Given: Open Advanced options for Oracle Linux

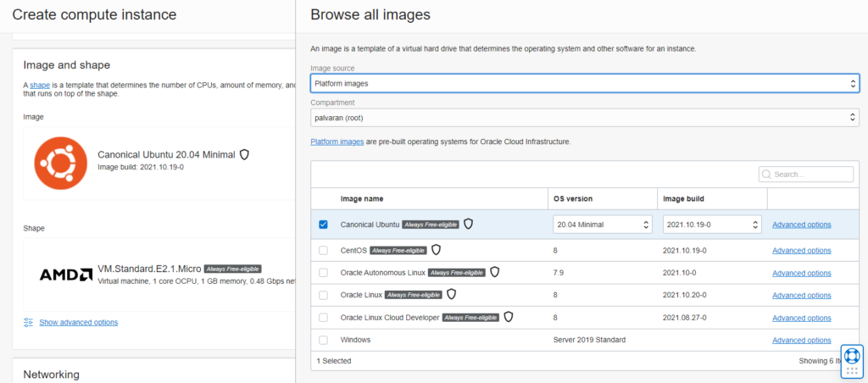Looking at the screenshot, I should [x=802, y=295].
